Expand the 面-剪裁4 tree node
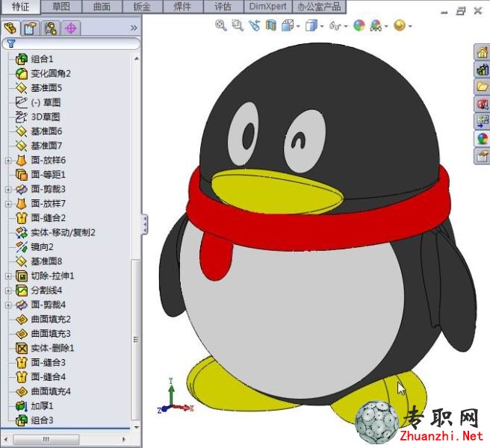The image size is (490, 448). 8,305
